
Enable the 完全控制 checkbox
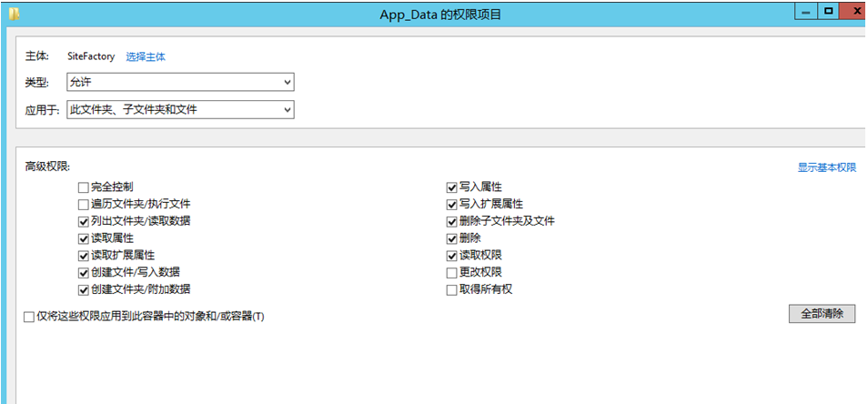click(x=84, y=187)
